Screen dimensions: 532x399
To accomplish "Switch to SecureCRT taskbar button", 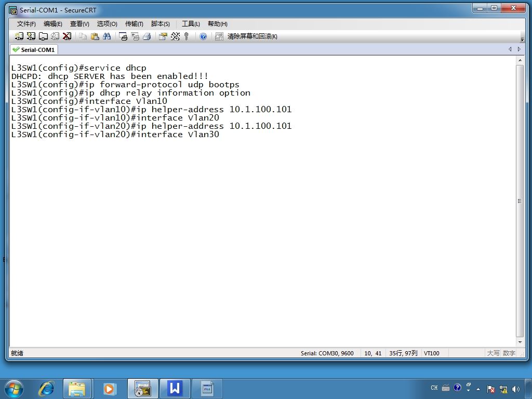I will [142, 389].
